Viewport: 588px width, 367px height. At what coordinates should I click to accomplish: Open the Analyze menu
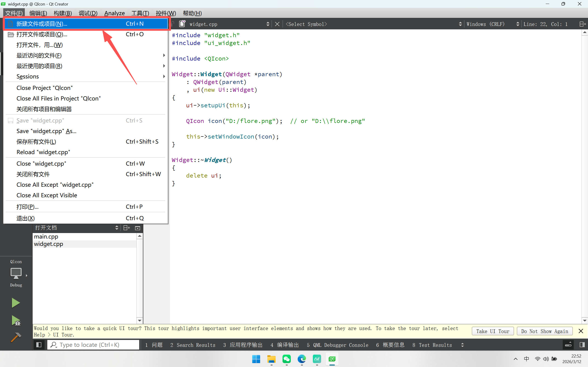pyautogui.click(x=114, y=13)
